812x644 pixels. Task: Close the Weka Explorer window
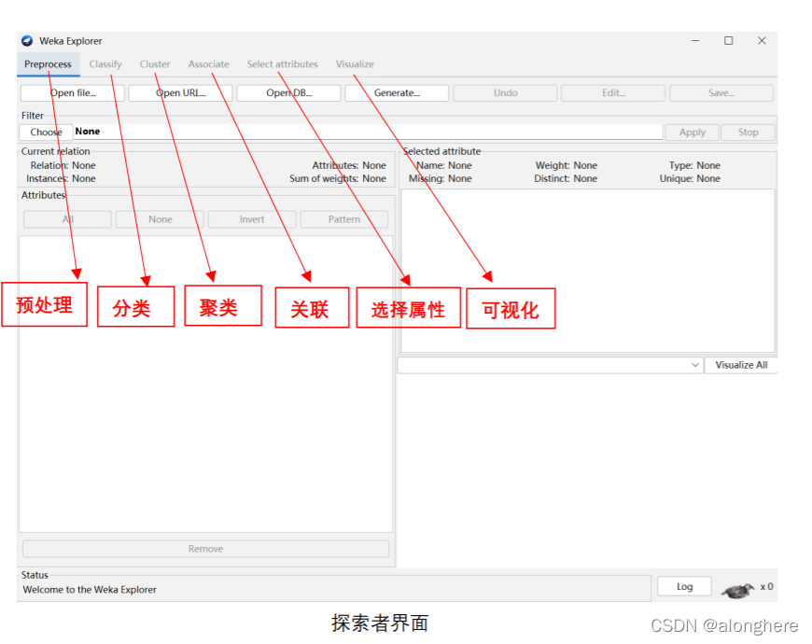click(762, 40)
